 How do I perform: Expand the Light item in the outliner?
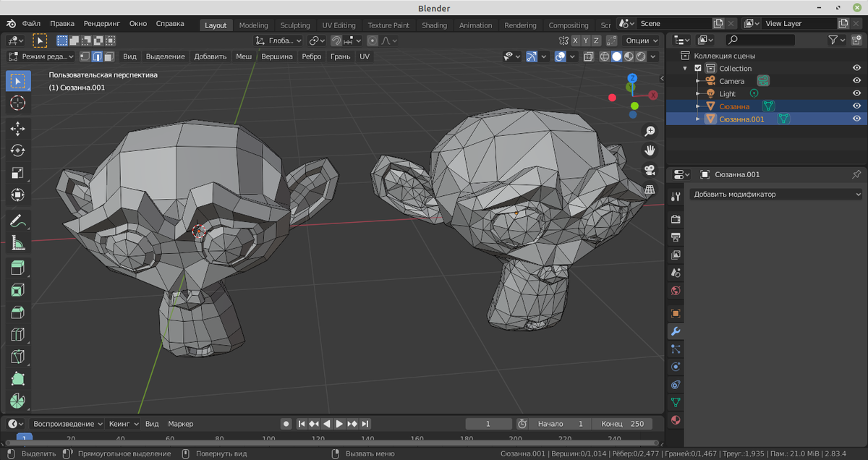(698, 94)
